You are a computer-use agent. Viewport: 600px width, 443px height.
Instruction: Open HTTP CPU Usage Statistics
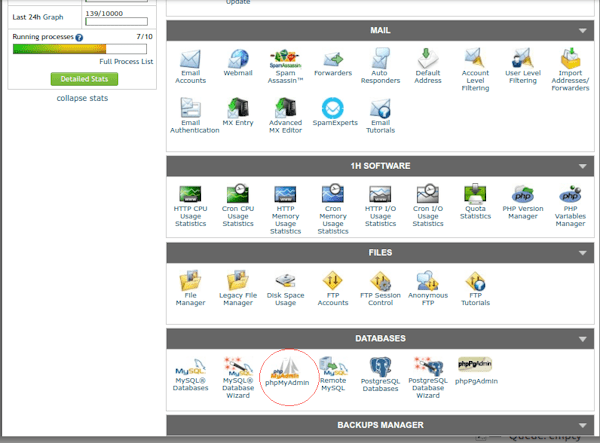pyautogui.click(x=190, y=207)
